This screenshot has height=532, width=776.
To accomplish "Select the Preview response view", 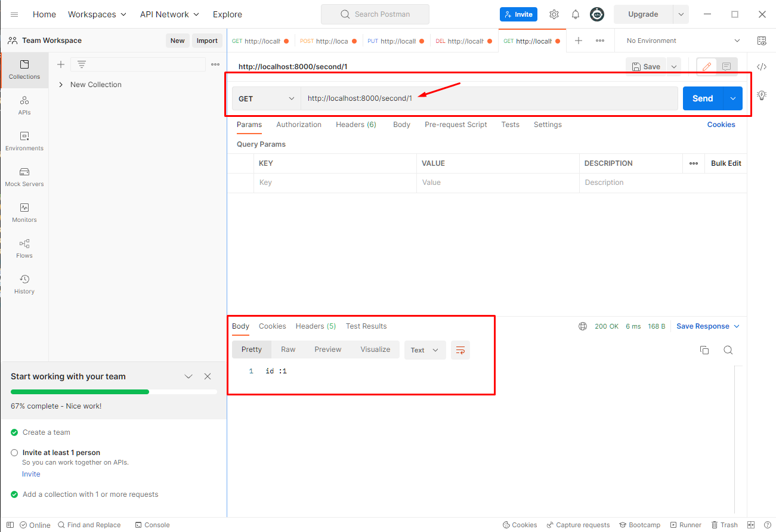I will tap(328, 349).
